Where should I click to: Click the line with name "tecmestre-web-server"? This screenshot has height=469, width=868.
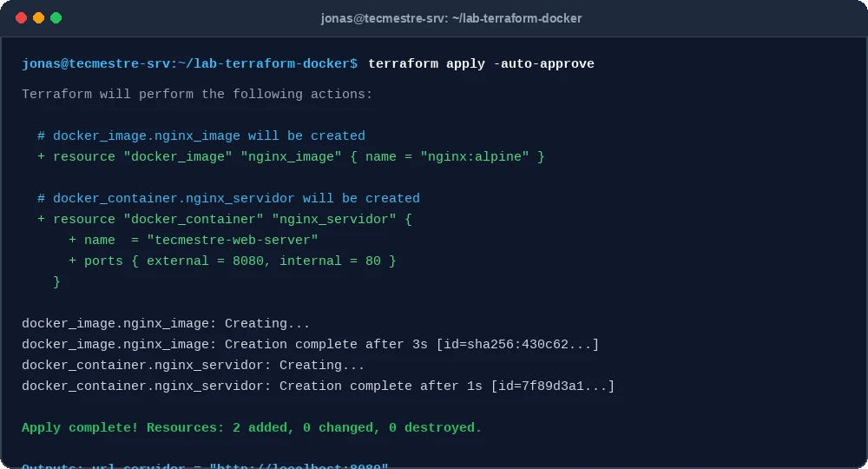pos(194,241)
